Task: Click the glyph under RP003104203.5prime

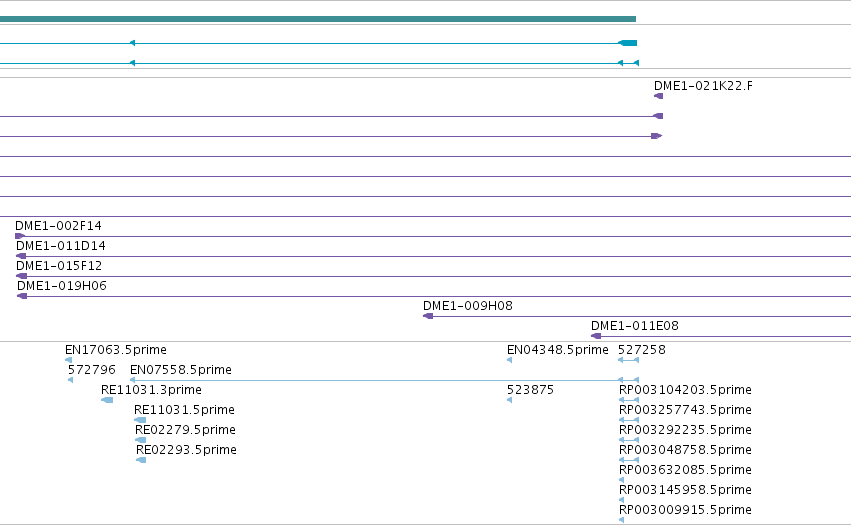Action: tap(629, 400)
